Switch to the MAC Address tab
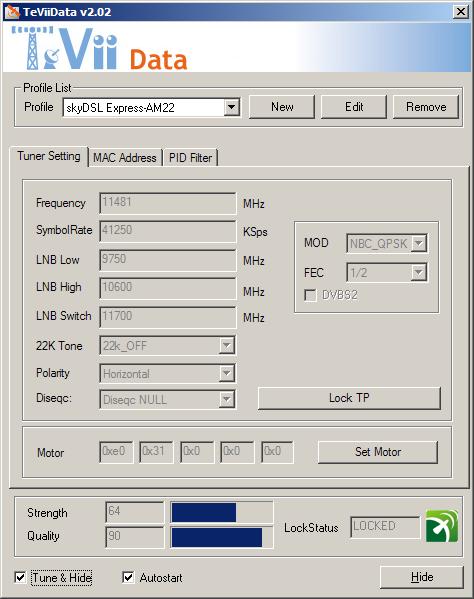Screen dimensions: 474x599 click(125, 158)
